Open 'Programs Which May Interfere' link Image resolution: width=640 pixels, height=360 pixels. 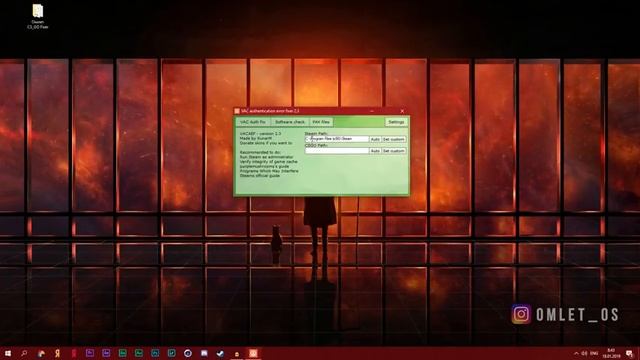269,171
